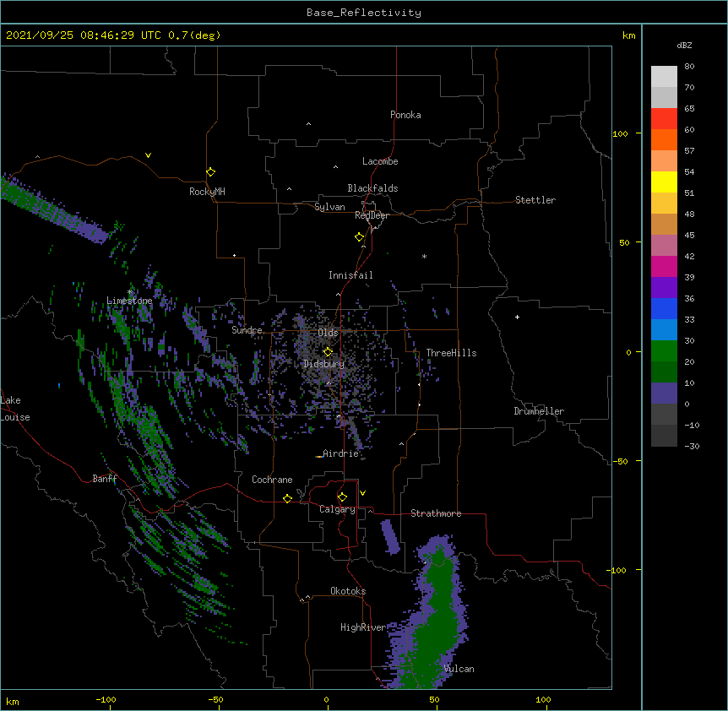The image size is (728, 711).
Task: Select the Okotoks city label
Action: [348, 591]
